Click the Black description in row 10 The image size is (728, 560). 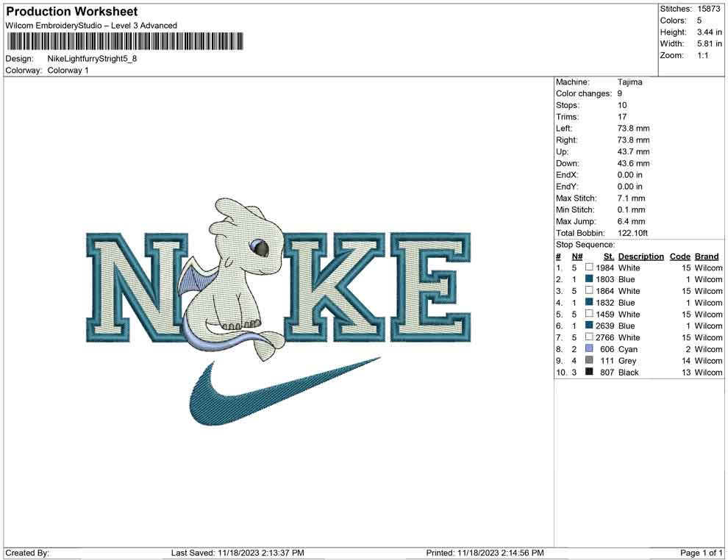(629, 372)
